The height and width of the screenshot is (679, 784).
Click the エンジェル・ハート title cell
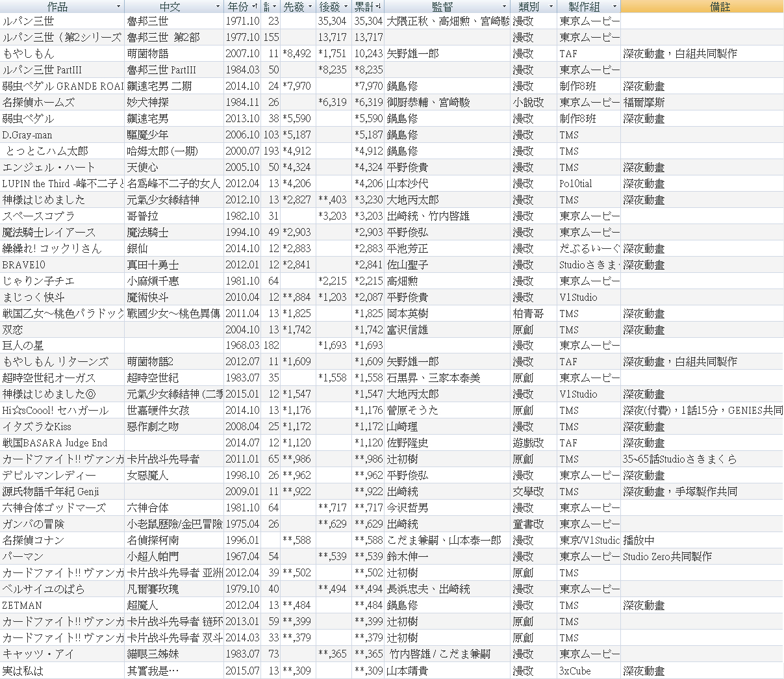pyautogui.click(x=62, y=167)
